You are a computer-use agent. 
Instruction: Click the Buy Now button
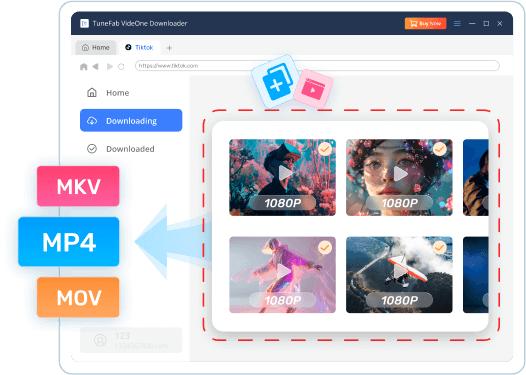coord(425,23)
